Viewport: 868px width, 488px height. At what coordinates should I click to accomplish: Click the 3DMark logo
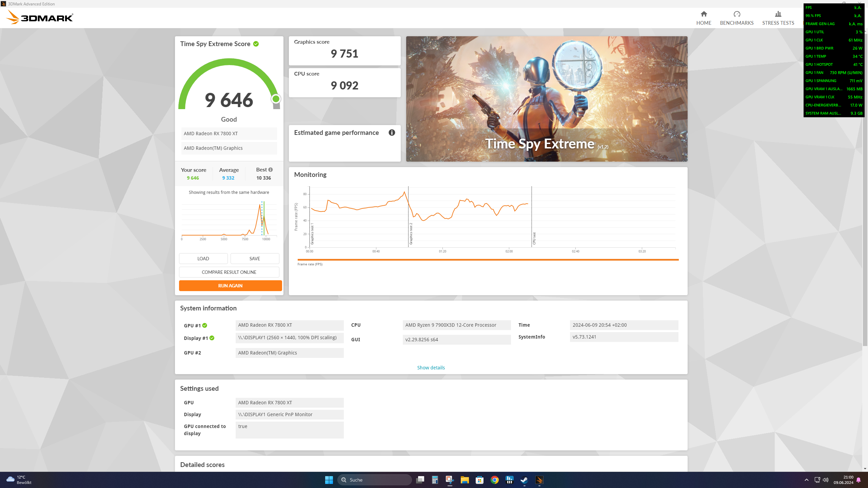(40, 17)
